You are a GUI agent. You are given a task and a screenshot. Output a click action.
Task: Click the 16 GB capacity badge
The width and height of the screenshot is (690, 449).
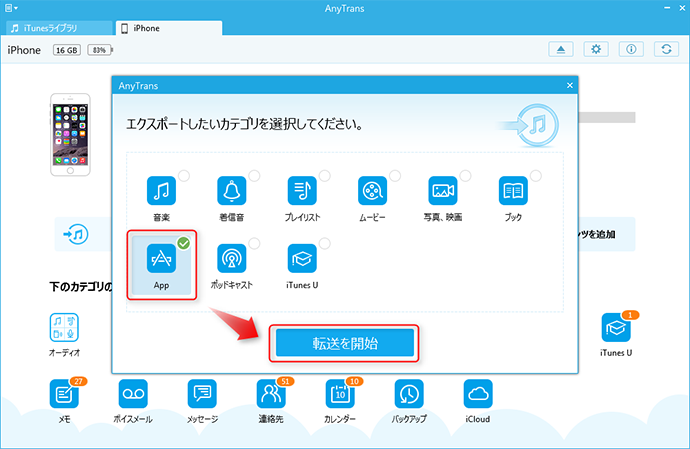67,50
